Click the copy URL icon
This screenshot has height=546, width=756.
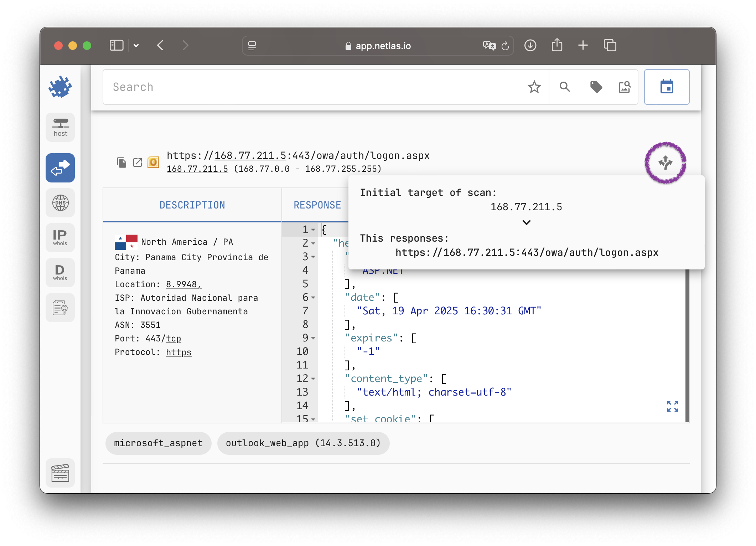pyautogui.click(x=121, y=163)
